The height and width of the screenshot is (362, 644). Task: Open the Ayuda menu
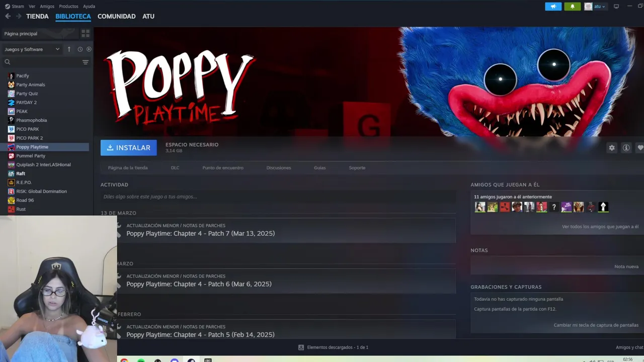point(89,7)
